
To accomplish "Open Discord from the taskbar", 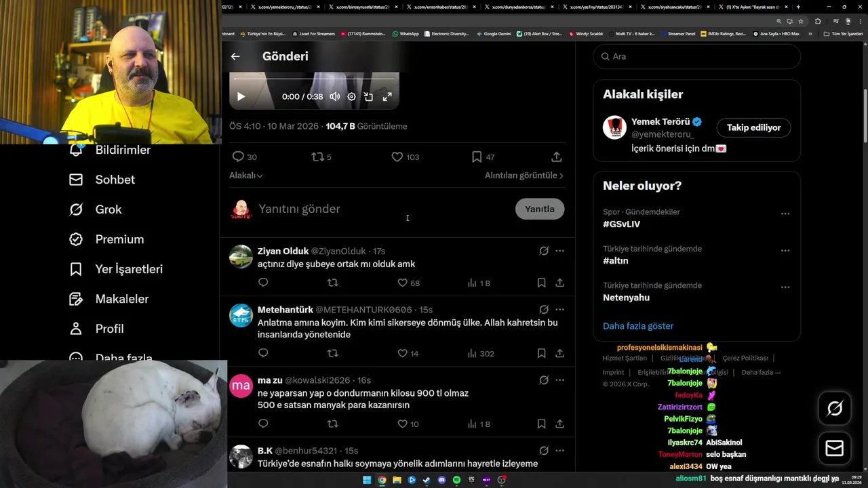I will [441, 480].
